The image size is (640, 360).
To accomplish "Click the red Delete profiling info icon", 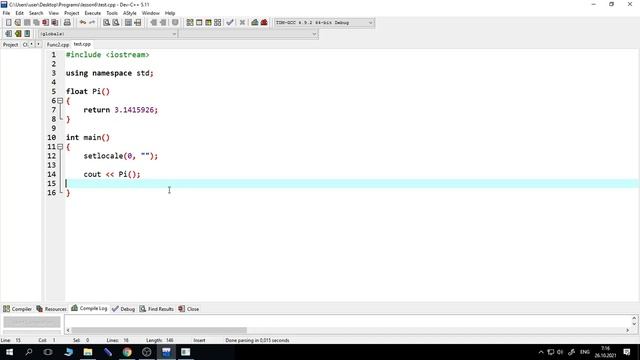I will (x=264, y=23).
